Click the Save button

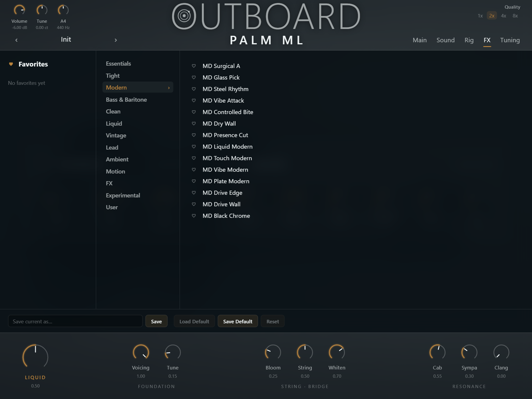[x=156, y=321]
